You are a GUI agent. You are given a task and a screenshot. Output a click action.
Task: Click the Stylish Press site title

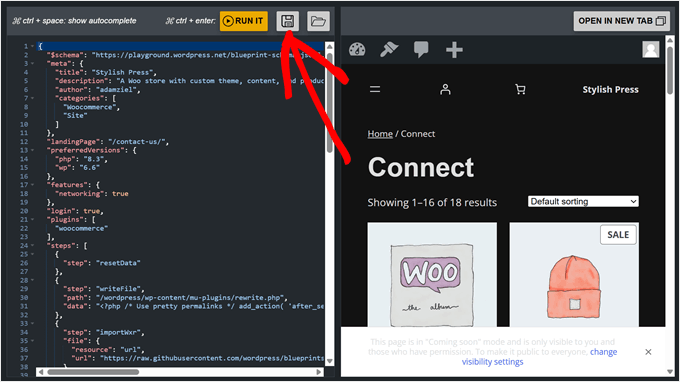(610, 89)
